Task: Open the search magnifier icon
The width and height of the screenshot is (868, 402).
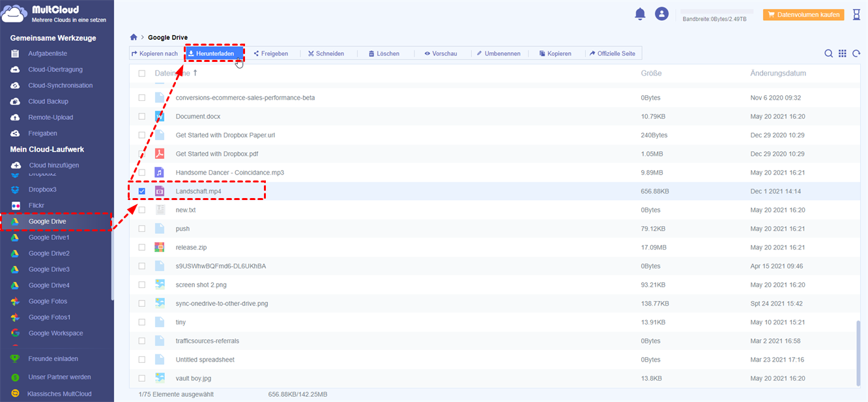Action: point(828,53)
